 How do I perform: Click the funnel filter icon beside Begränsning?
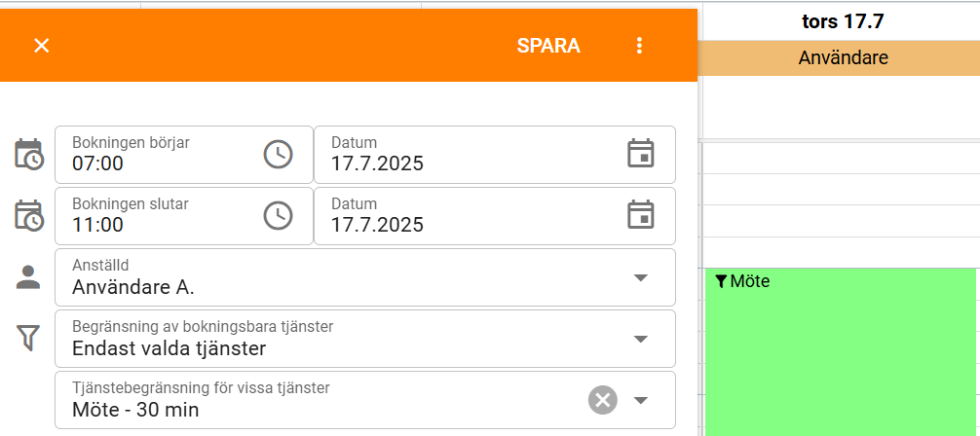pyautogui.click(x=28, y=338)
